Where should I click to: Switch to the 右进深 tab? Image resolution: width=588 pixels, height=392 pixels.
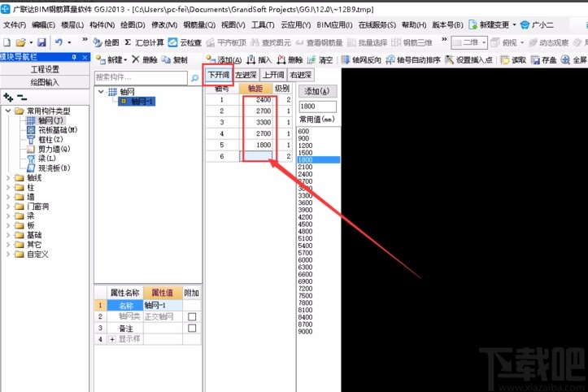click(x=301, y=75)
